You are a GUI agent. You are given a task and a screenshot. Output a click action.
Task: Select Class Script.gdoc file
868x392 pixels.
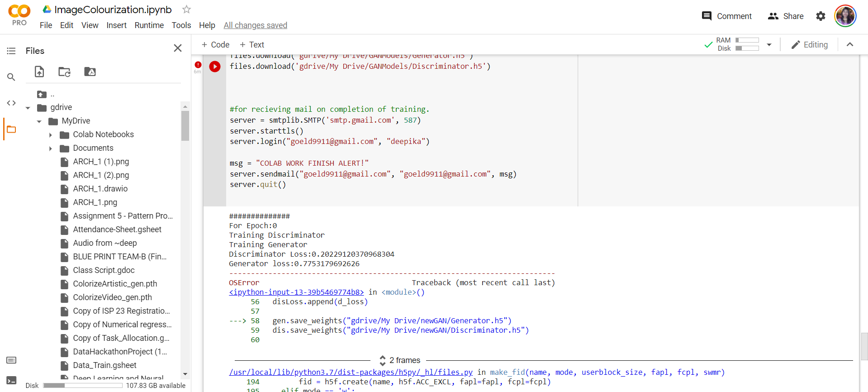point(104,270)
